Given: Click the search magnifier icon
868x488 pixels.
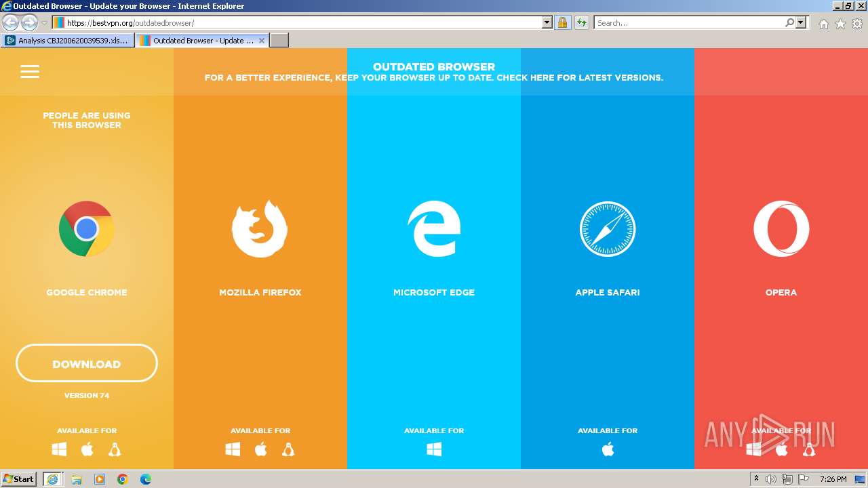Looking at the screenshot, I should 789,22.
